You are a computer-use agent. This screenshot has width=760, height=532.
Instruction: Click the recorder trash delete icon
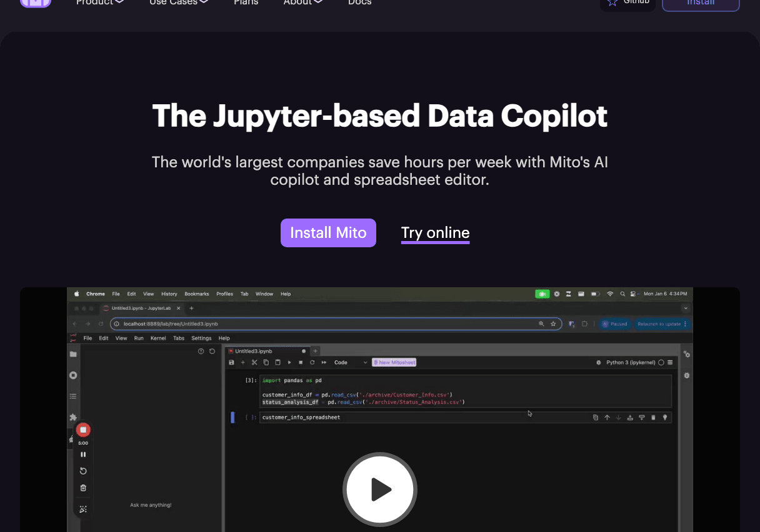tap(83, 488)
